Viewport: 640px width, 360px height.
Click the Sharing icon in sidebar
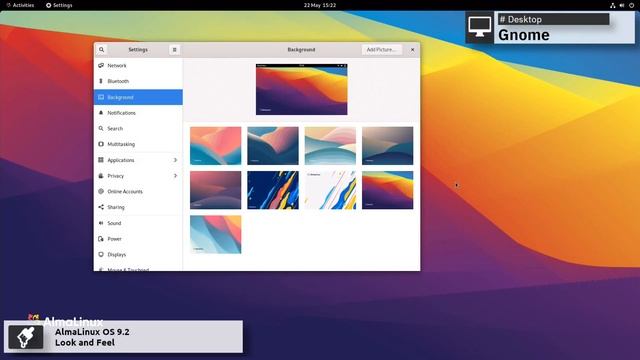pyautogui.click(x=101, y=207)
